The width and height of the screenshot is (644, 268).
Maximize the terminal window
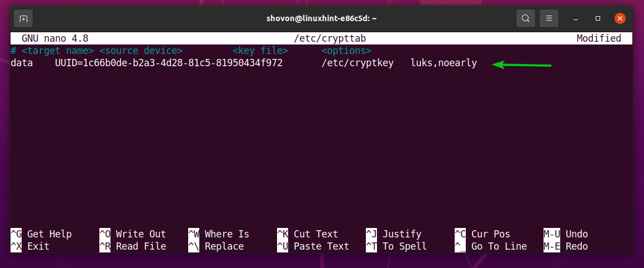[598, 18]
